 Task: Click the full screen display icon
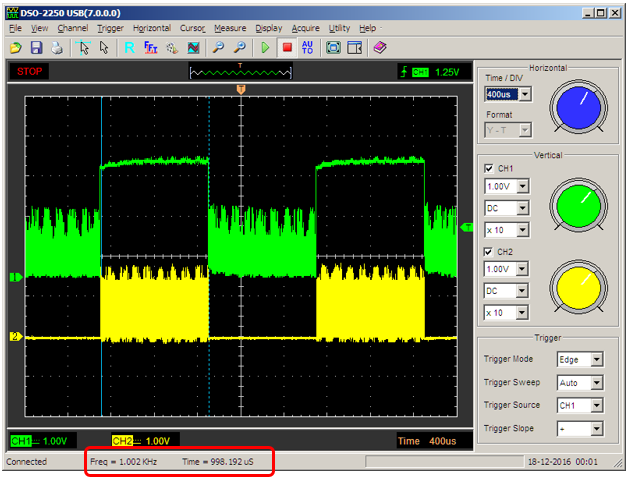(333, 48)
